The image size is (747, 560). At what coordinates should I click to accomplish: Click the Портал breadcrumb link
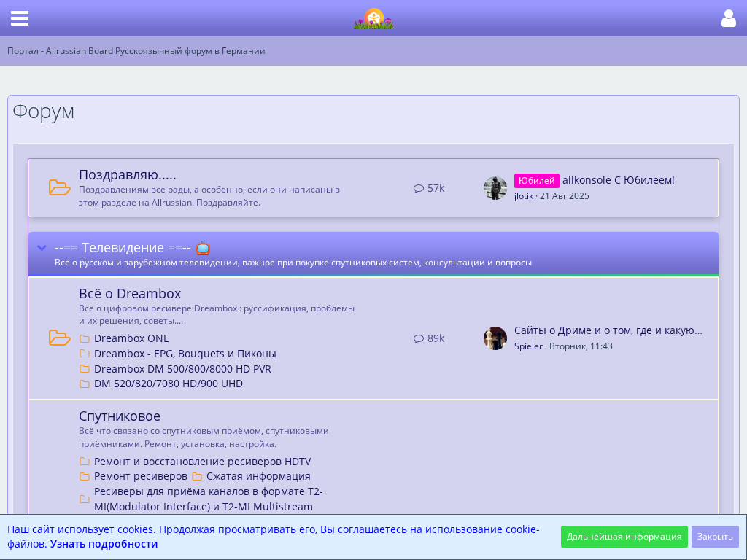click(x=136, y=51)
